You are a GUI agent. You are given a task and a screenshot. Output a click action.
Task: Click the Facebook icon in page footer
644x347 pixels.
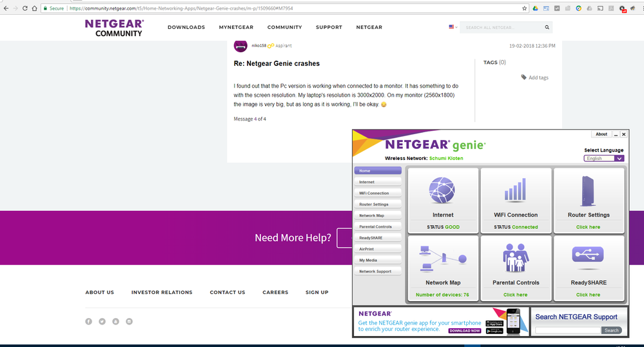point(89,321)
